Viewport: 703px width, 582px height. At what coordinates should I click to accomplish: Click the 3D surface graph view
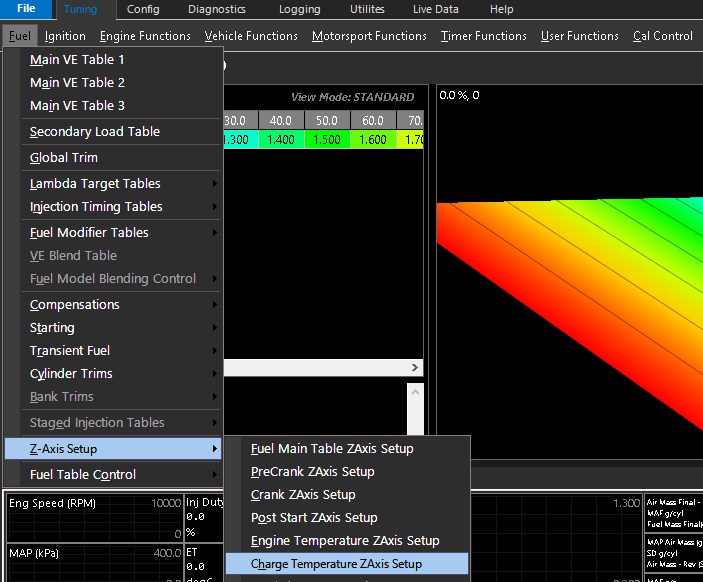pyautogui.click(x=569, y=272)
